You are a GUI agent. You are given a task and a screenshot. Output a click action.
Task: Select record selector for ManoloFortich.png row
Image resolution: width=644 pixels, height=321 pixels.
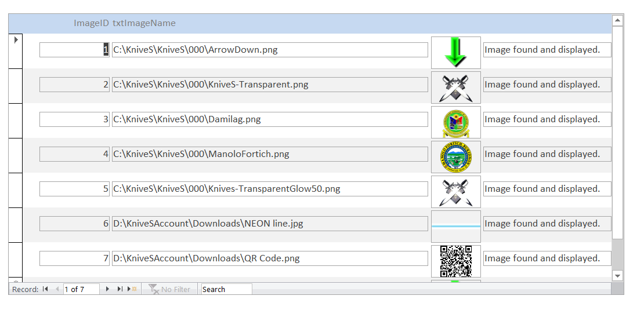(15, 155)
